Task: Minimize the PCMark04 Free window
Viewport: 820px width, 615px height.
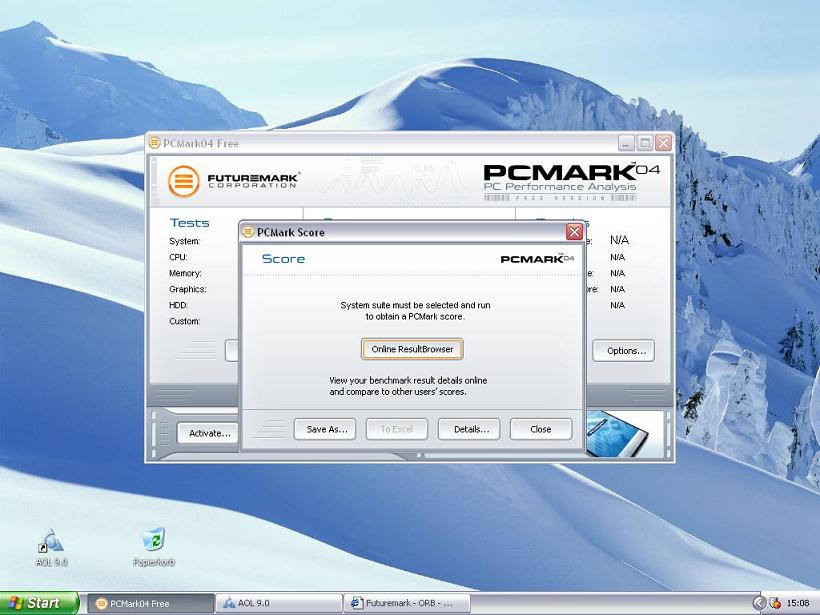Action: coord(626,142)
